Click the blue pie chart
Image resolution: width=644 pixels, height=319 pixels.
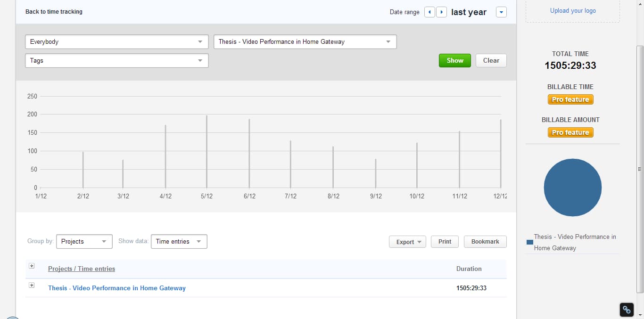click(573, 188)
